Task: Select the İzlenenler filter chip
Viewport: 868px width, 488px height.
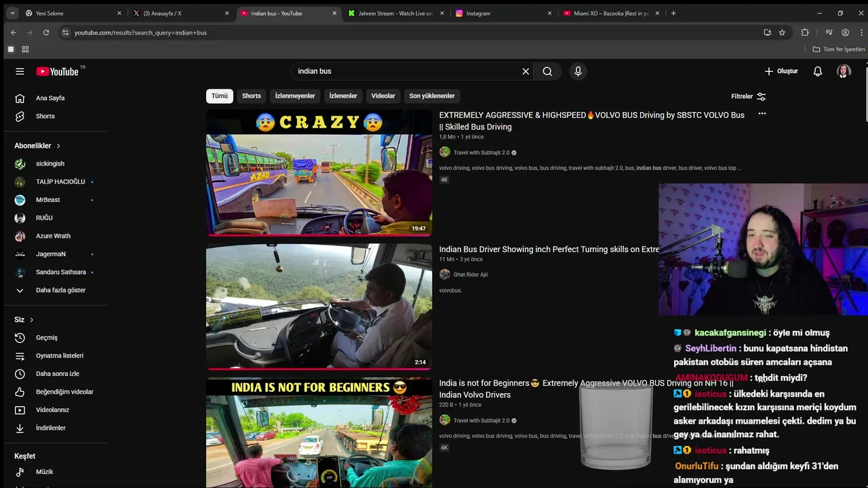Action: coord(343,96)
